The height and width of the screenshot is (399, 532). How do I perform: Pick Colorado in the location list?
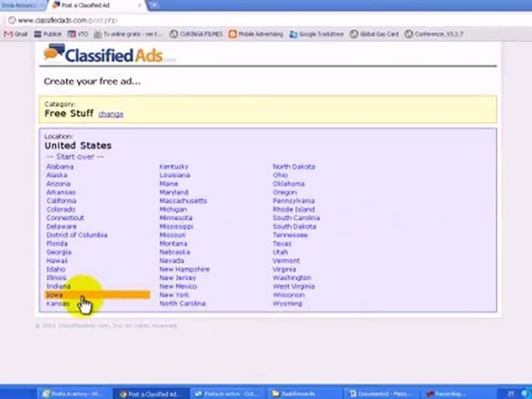61,209
